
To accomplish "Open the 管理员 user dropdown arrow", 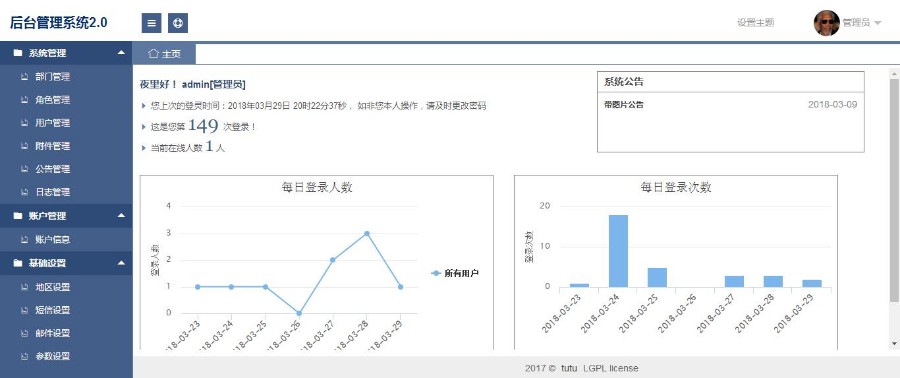I will [877, 23].
